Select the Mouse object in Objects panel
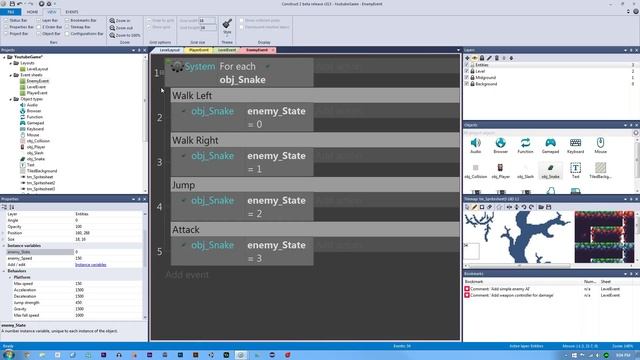The width and height of the screenshot is (640, 360). coord(600,145)
